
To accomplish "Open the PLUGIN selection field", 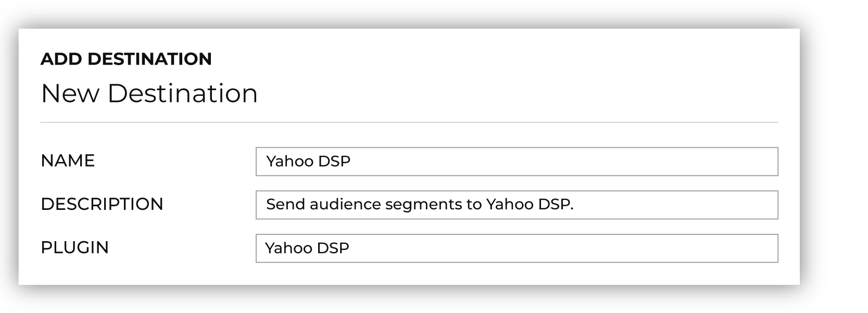I will [517, 248].
